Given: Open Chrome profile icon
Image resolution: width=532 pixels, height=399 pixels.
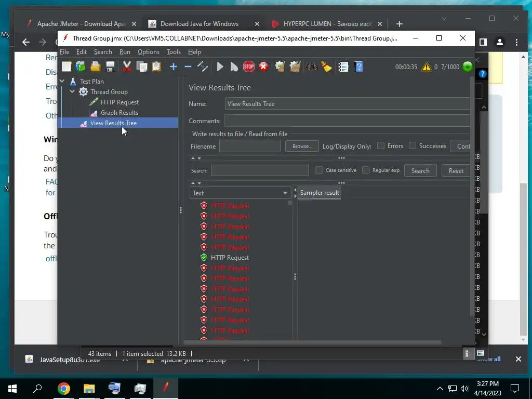Looking at the screenshot, I should click(x=500, y=42).
